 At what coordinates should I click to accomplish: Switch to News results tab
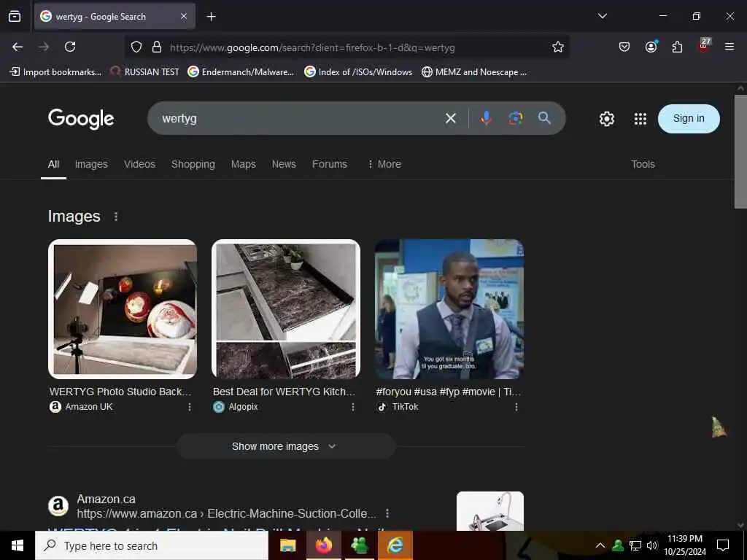(284, 164)
